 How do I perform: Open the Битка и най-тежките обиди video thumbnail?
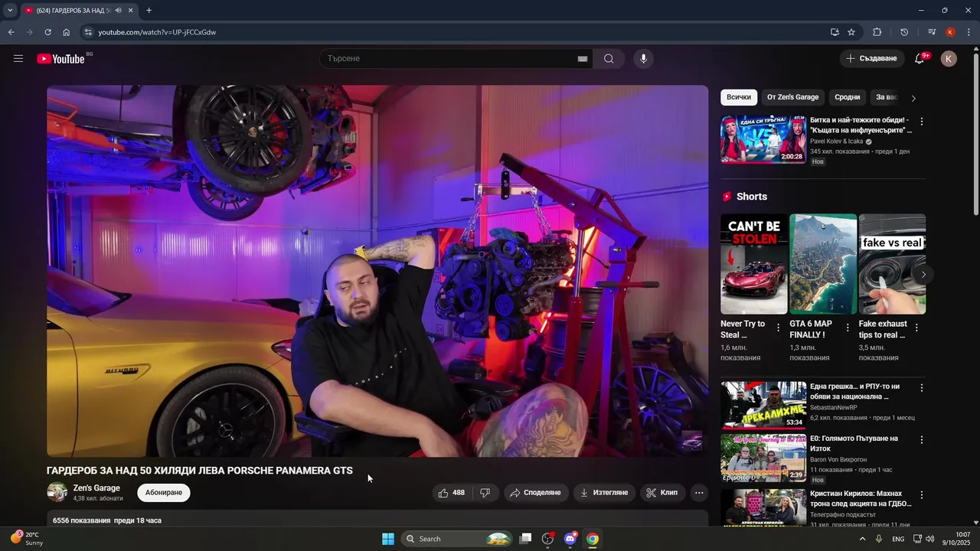763,139
